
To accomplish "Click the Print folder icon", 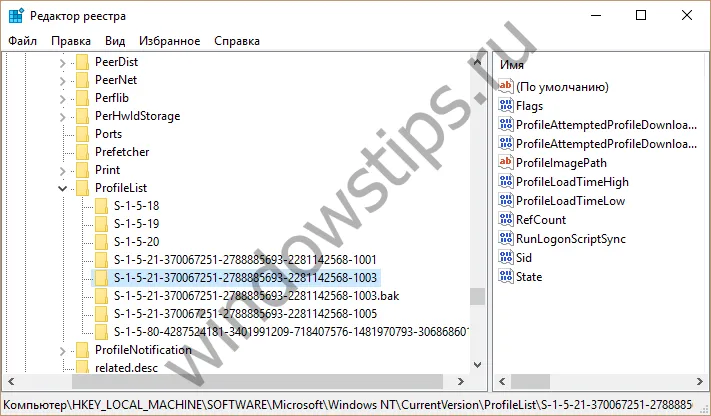I will (x=83, y=170).
